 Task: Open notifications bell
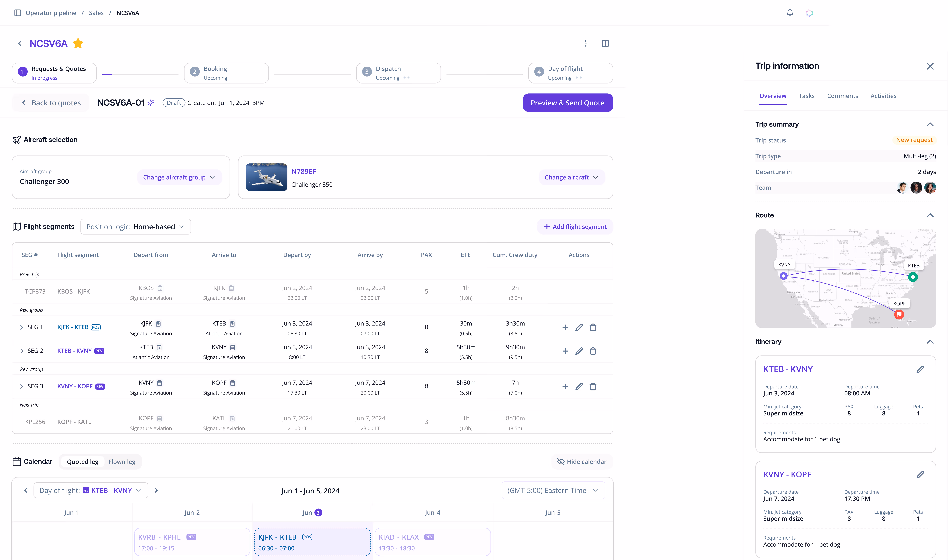[790, 13]
